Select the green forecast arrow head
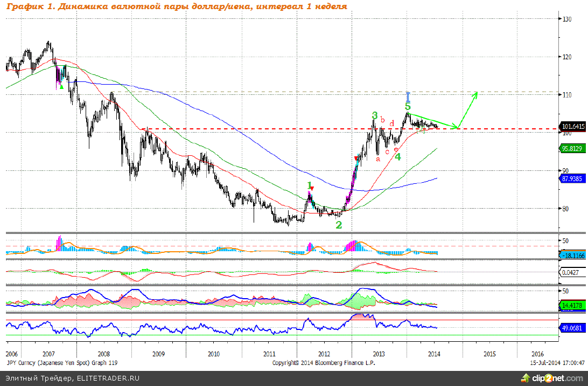Image resolution: width=588 pixels, height=386 pixels. click(474, 95)
